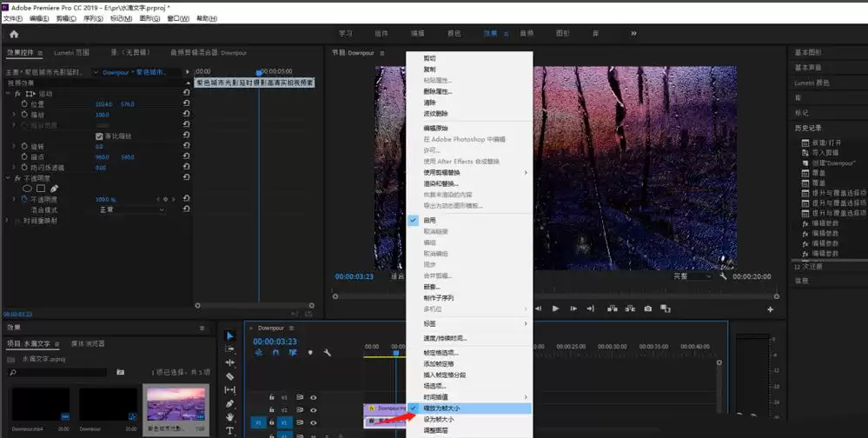The width and height of the screenshot is (868, 438).
Task: Open timeline wrench display settings
Action: 328,353
